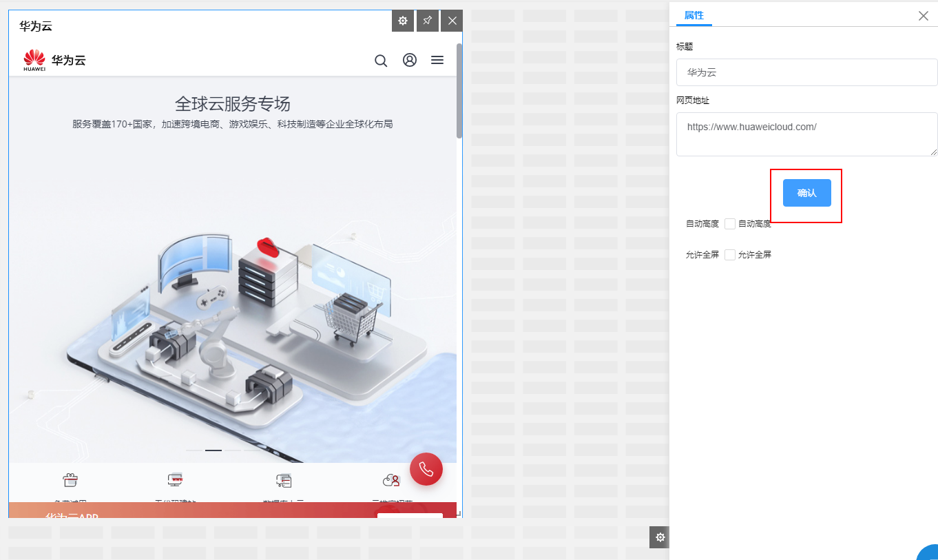This screenshot has width=938, height=560.
Task: Select the active carousel slide indicator
Action: (x=213, y=450)
